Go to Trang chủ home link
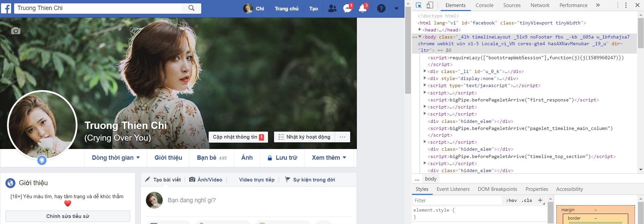The height and width of the screenshot is (224, 644). coord(286,9)
